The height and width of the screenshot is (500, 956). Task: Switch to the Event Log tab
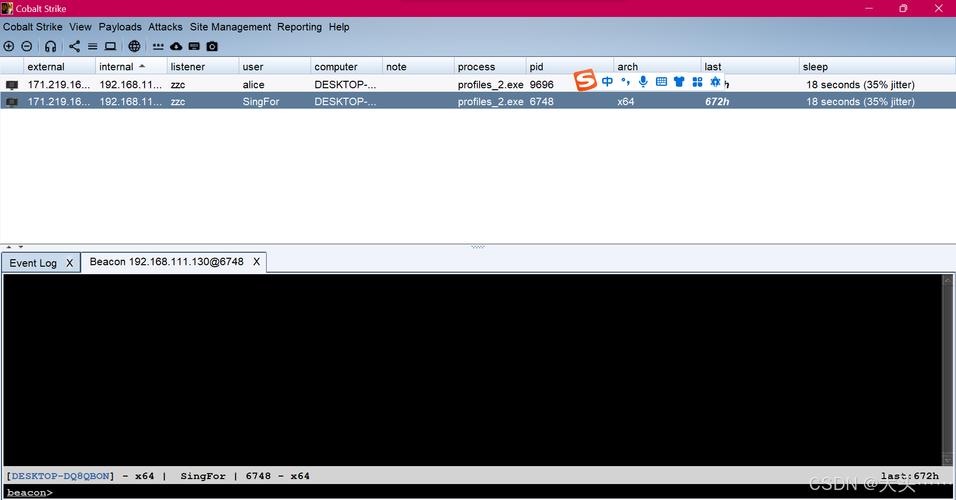(33, 263)
